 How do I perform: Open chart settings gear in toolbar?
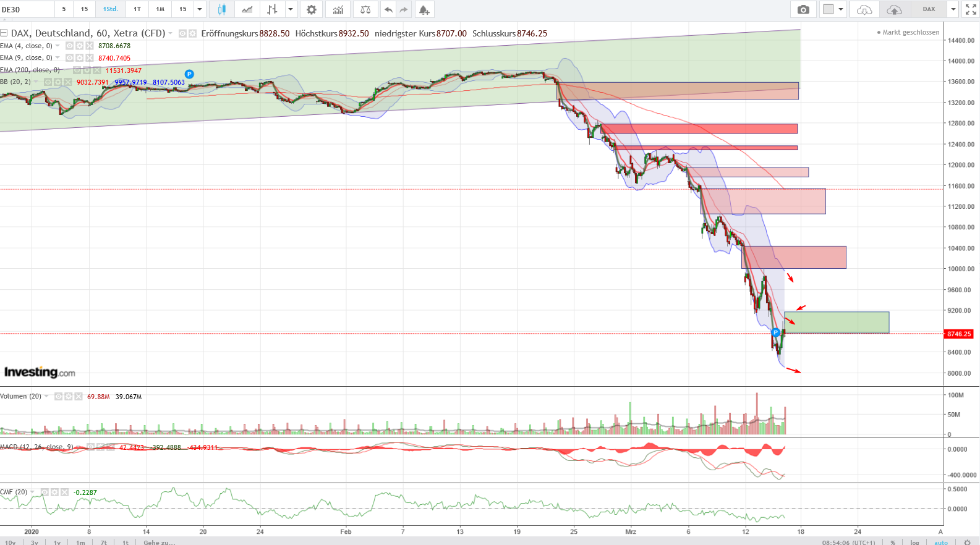(312, 9)
